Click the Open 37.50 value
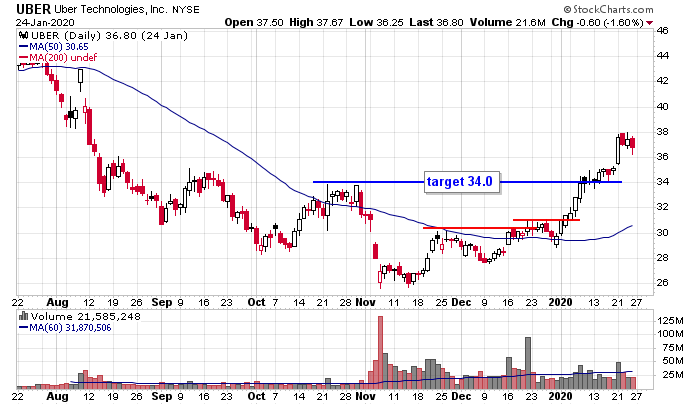 [x=254, y=22]
